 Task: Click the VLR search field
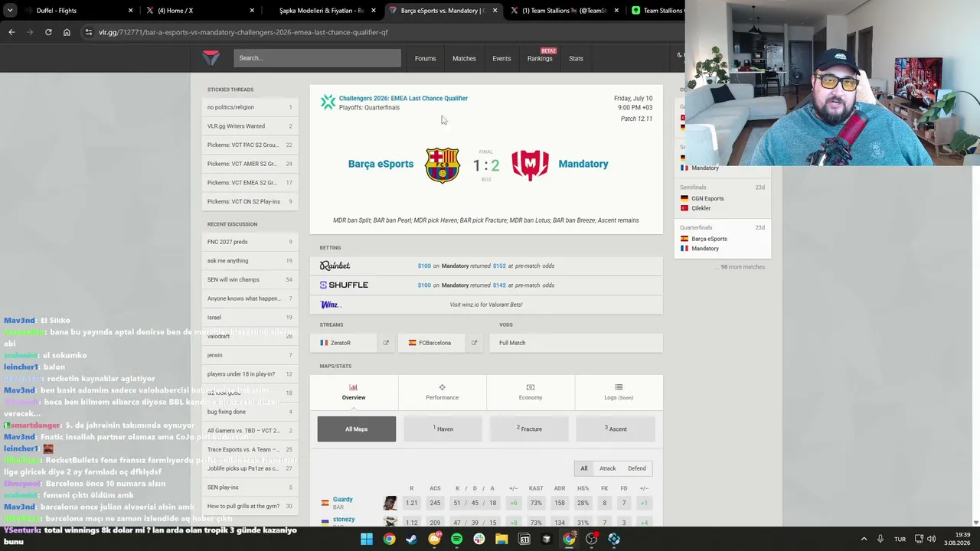click(x=317, y=58)
